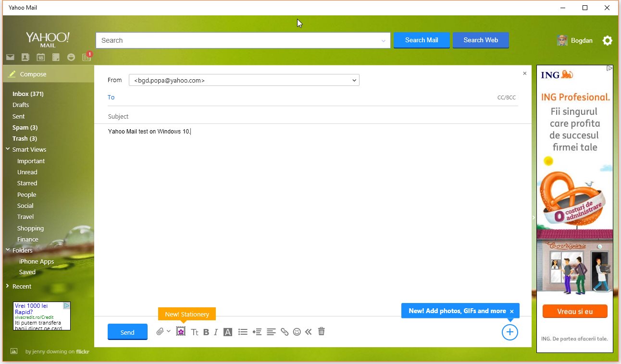
Task: Open the Spam (3) folder
Action: pos(25,127)
